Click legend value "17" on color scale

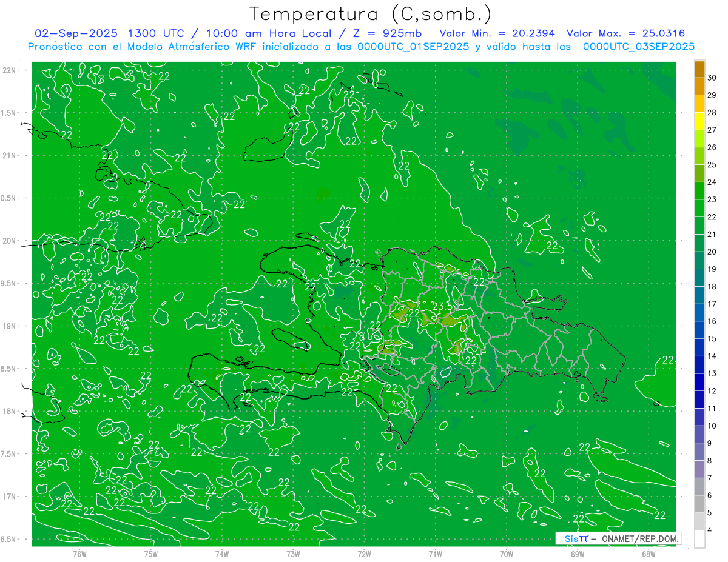[x=712, y=304]
